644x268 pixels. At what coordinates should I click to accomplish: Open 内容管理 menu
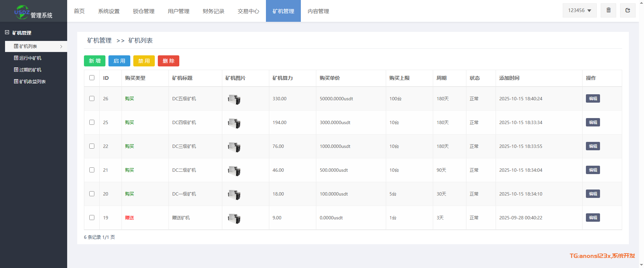pyautogui.click(x=318, y=11)
